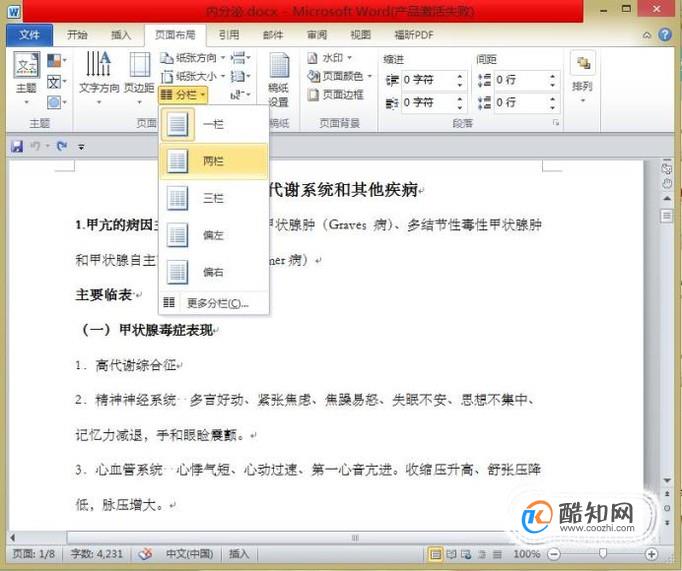Redo the last action
Screen dimensions: 682x571
coord(62,147)
